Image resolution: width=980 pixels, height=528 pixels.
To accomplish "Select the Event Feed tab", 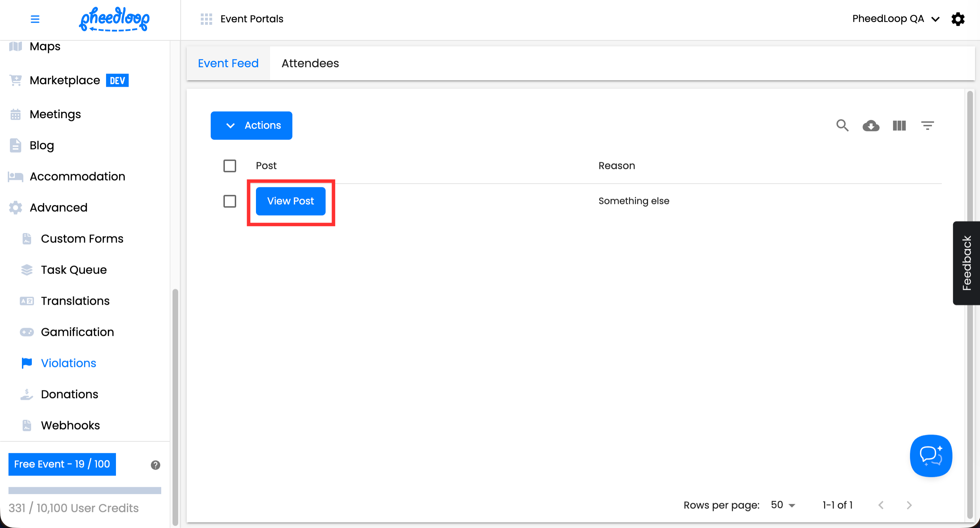I will 228,63.
